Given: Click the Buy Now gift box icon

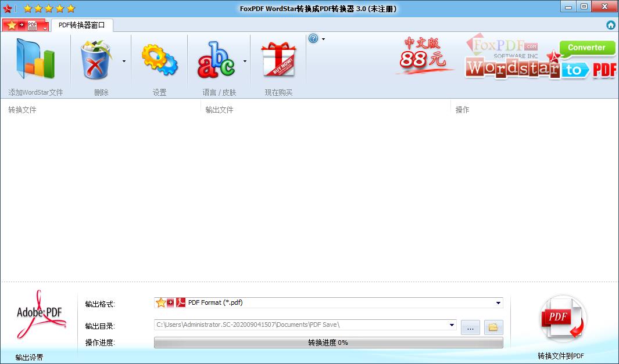Looking at the screenshot, I should pos(278,59).
